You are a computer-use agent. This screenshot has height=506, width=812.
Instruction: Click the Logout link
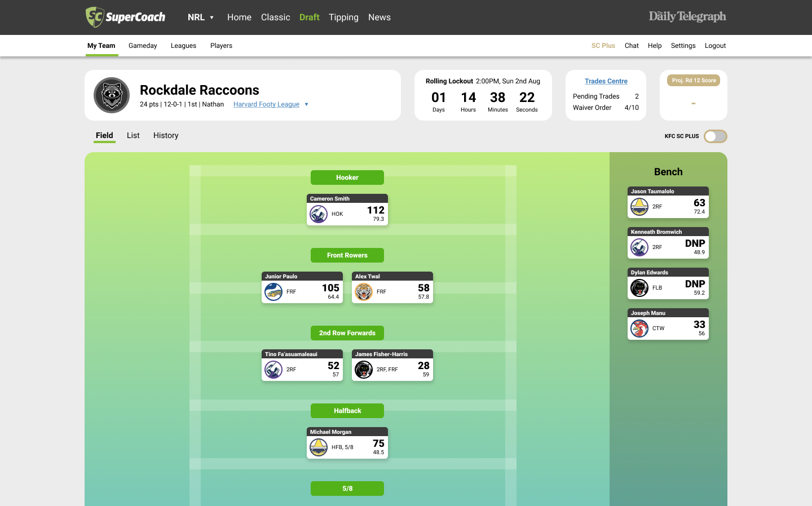point(715,46)
